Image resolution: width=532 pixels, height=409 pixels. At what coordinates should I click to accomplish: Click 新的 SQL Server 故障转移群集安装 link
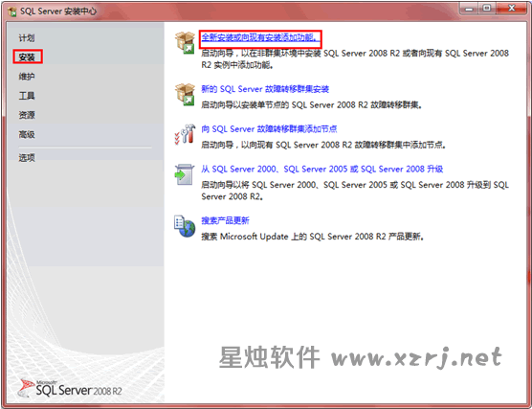(265, 89)
